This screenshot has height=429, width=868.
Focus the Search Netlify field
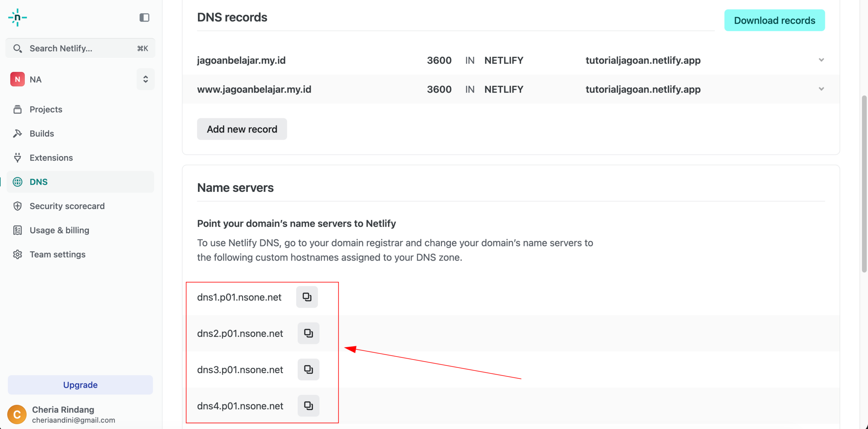coord(80,48)
